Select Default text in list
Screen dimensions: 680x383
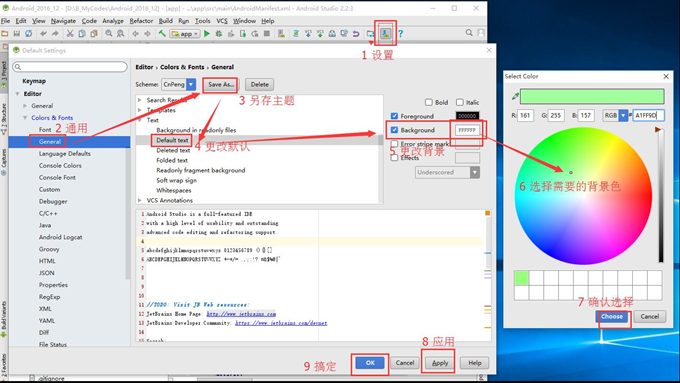point(172,140)
